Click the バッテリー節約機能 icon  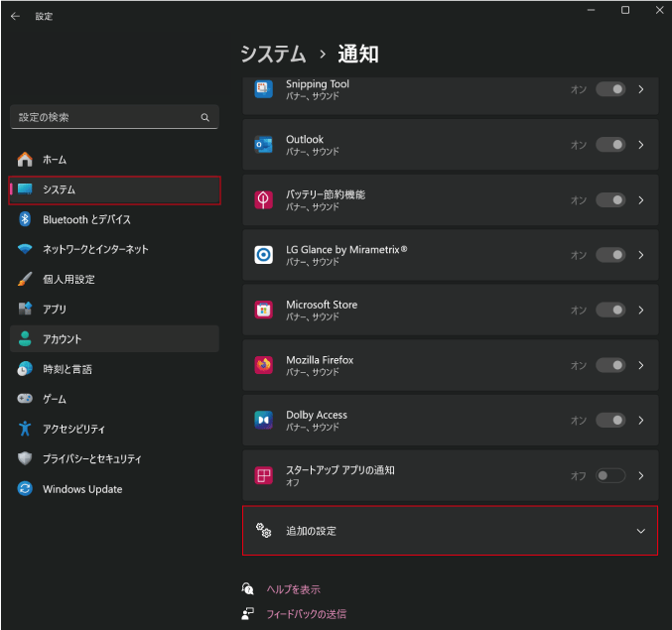263,199
